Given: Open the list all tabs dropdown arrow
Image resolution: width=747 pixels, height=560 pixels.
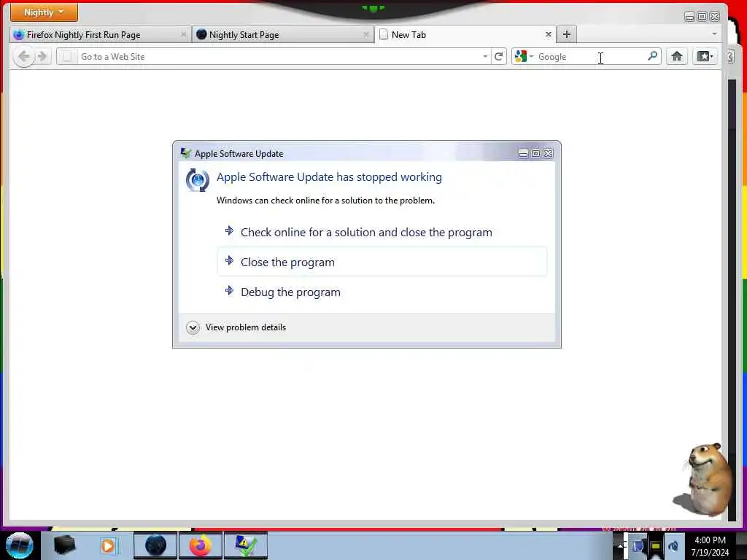Looking at the screenshot, I should point(714,34).
